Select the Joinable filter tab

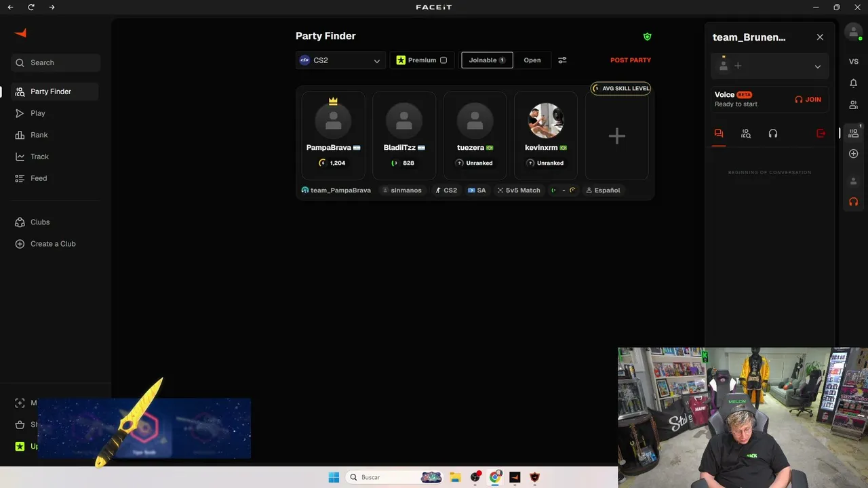(x=487, y=60)
